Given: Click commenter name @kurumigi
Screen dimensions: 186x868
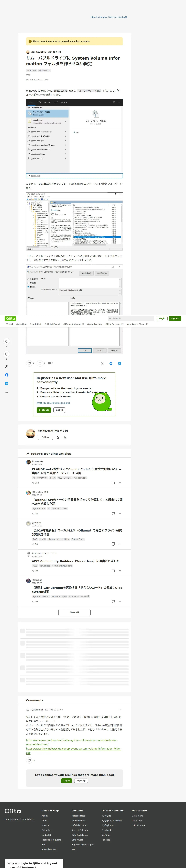Looking at the screenshot, I should click(x=38, y=710).
